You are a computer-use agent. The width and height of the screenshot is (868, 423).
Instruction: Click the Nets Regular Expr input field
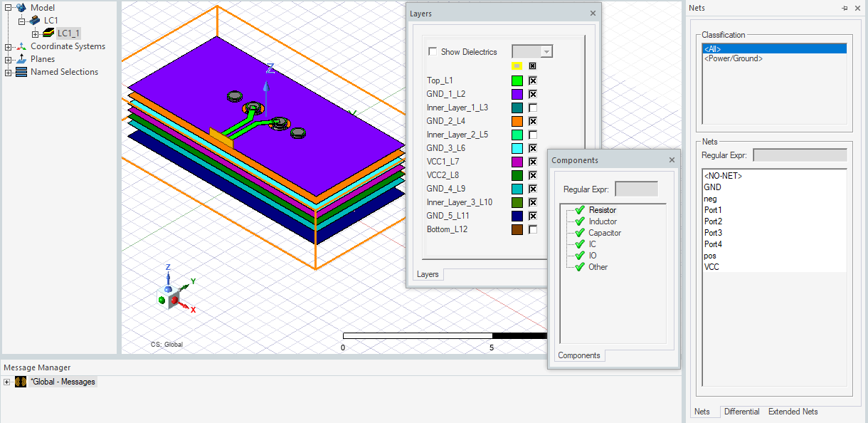[x=800, y=155]
